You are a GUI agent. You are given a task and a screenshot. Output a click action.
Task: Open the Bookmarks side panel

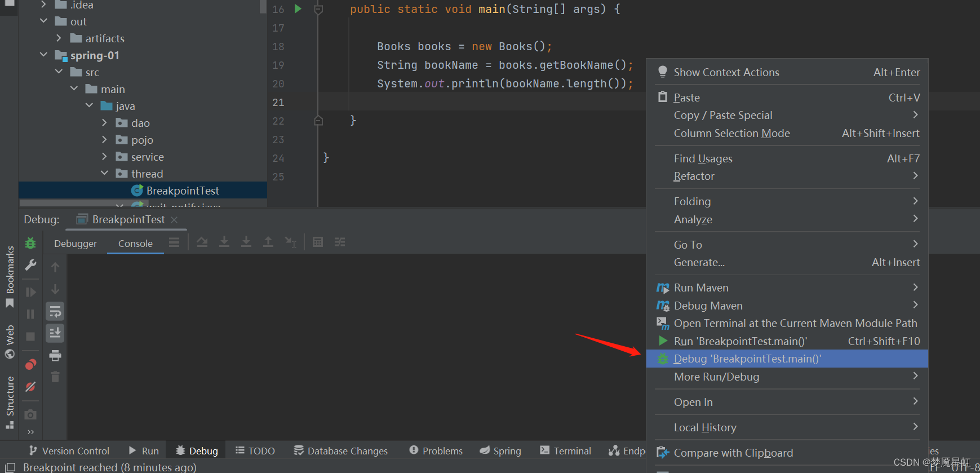[x=10, y=276]
